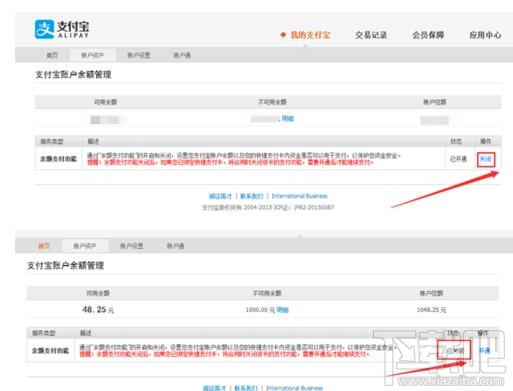
Task: Select the orange 首页 tab in the lower page
Action: (x=44, y=246)
